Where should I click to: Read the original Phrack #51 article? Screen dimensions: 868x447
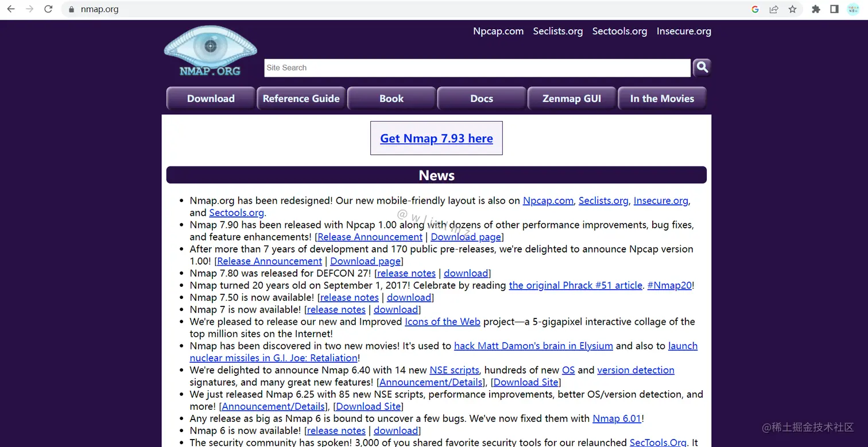pos(576,285)
